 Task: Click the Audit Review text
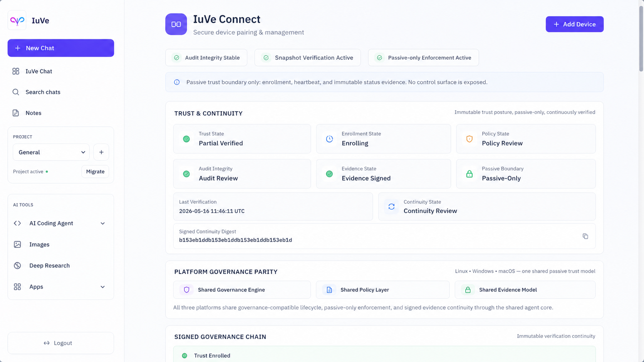tap(218, 178)
